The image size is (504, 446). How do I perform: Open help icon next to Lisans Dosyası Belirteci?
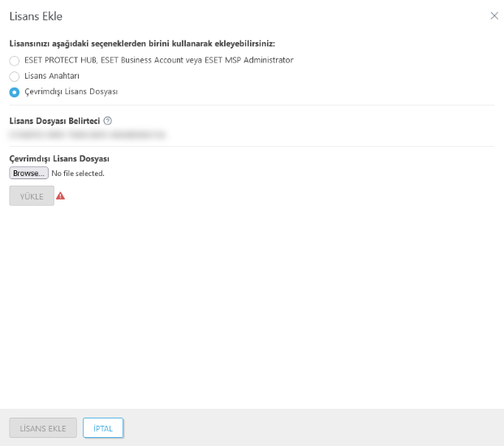(108, 121)
